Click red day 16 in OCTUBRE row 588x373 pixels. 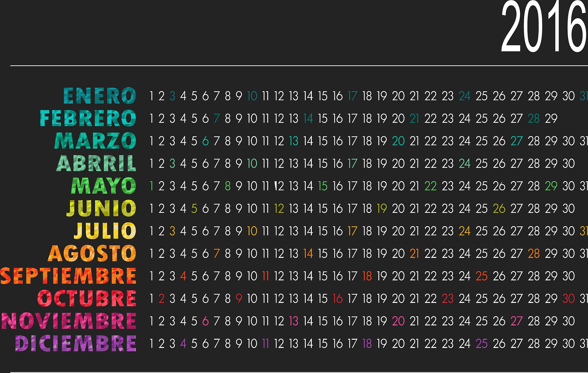338,299
